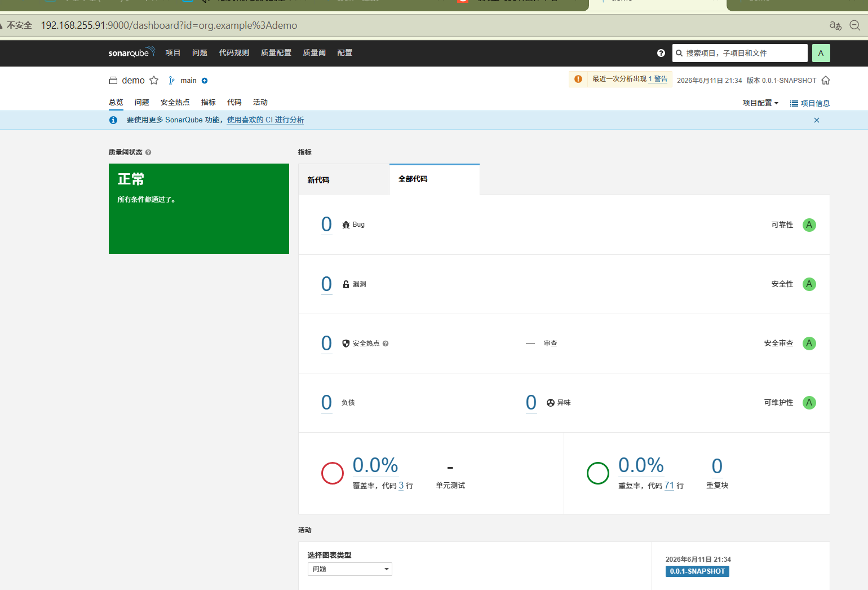Click the vulnerabilities count 0

coord(326,284)
